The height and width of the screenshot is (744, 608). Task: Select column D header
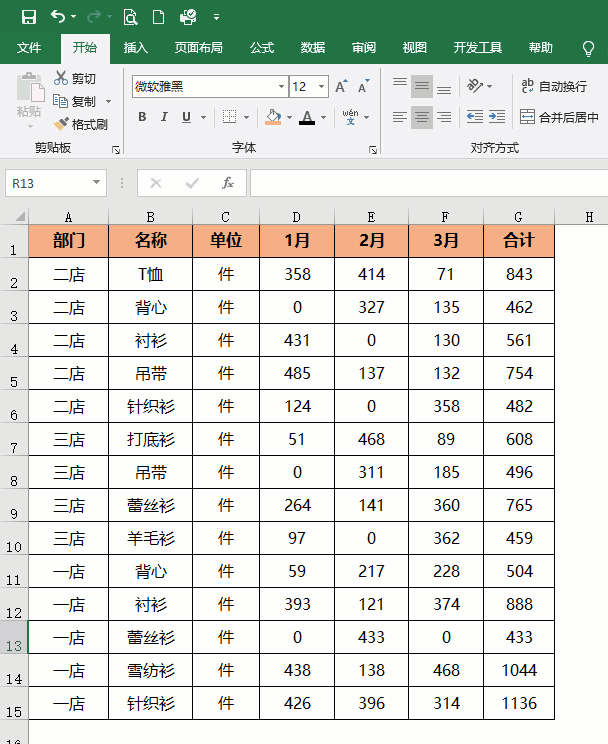click(297, 217)
